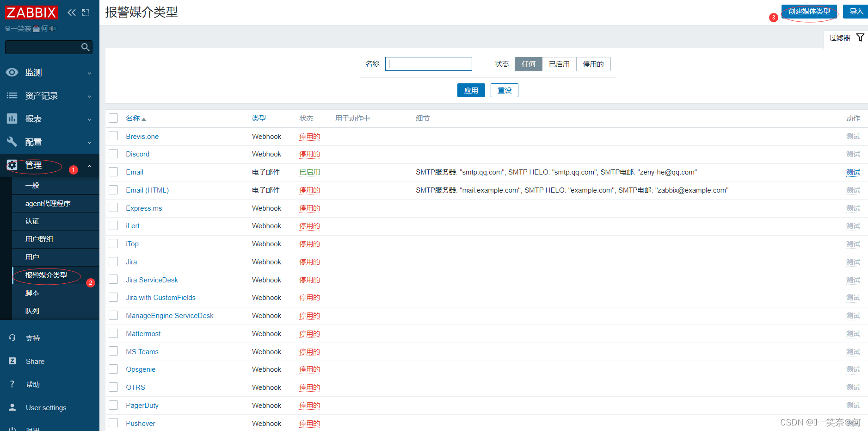Click the Administration gear icon

[x=12, y=165]
